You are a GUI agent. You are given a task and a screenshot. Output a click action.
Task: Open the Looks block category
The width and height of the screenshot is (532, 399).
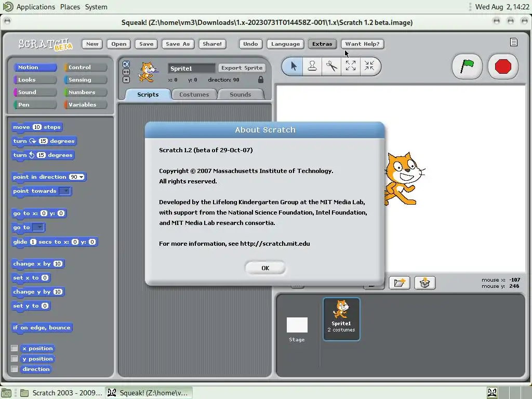[x=35, y=79]
